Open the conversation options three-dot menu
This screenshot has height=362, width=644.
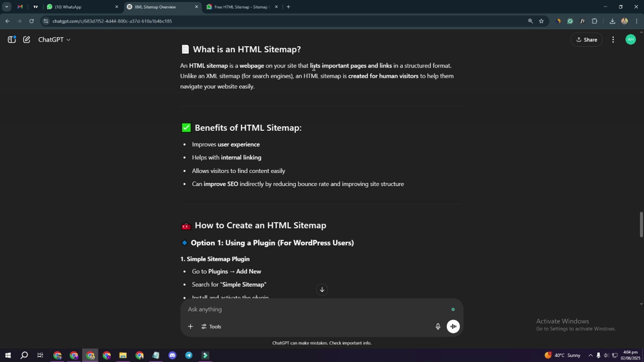click(x=613, y=40)
